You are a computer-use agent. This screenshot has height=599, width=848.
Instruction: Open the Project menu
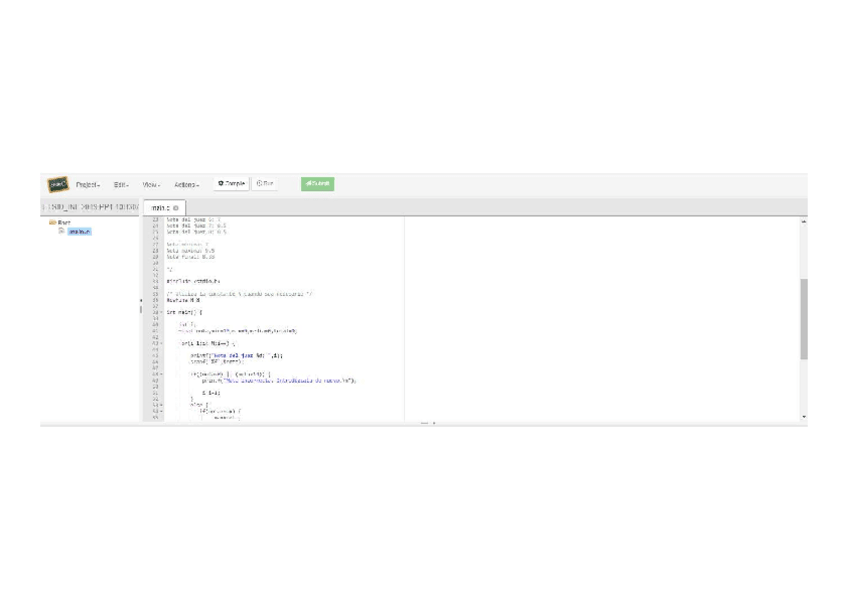click(x=88, y=185)
